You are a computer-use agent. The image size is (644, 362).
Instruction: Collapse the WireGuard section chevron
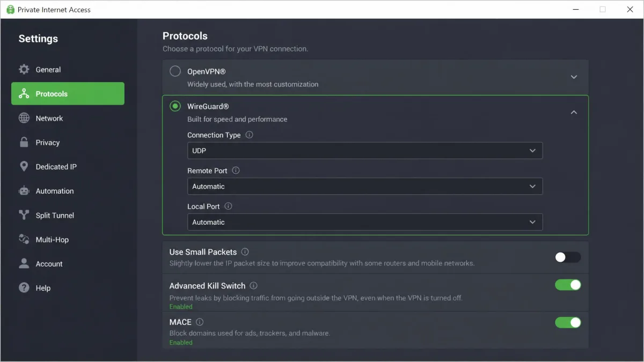574,112
